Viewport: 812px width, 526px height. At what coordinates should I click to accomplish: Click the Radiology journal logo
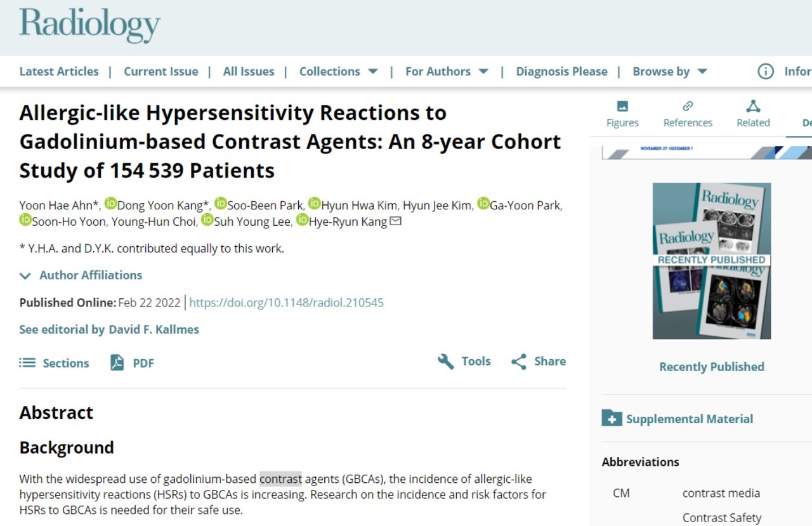[89, 25]
